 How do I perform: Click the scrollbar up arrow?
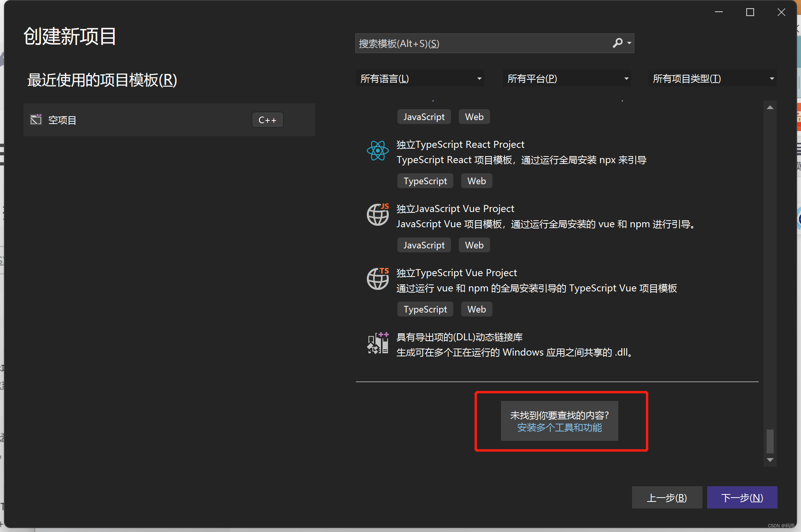pos(770,108)
